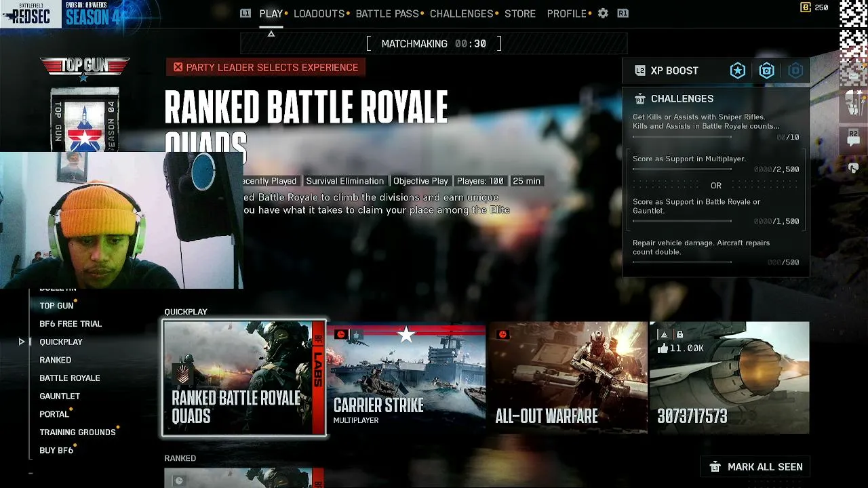Open the STORE tab
This screenshot has height=488, width=868.
click(520, 14)
